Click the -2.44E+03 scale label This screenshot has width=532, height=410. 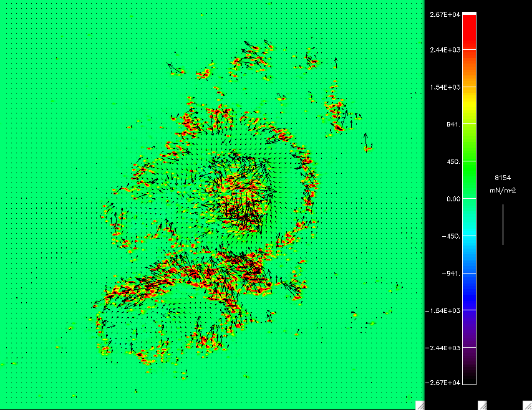click(x=443, y=348)
